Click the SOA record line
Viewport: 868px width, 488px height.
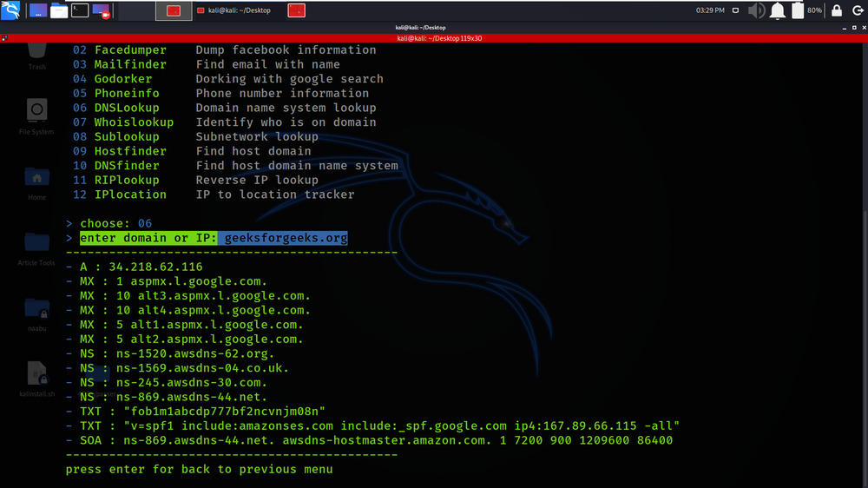coord(369,440)
